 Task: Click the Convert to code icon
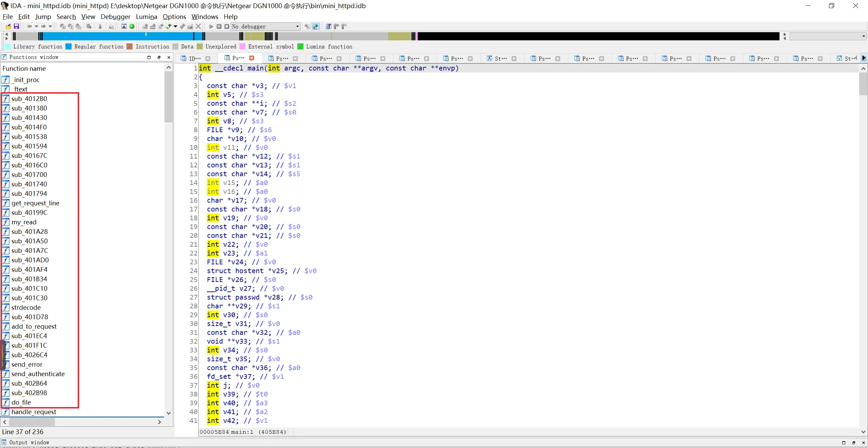[x=145, y=26]
